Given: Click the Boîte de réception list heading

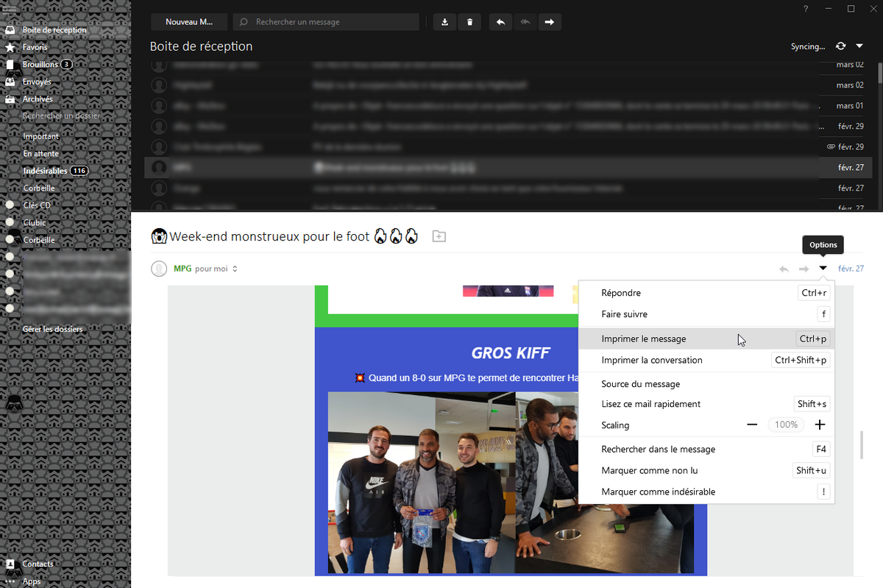Looking at the screenshot, I should pos(201,46).
